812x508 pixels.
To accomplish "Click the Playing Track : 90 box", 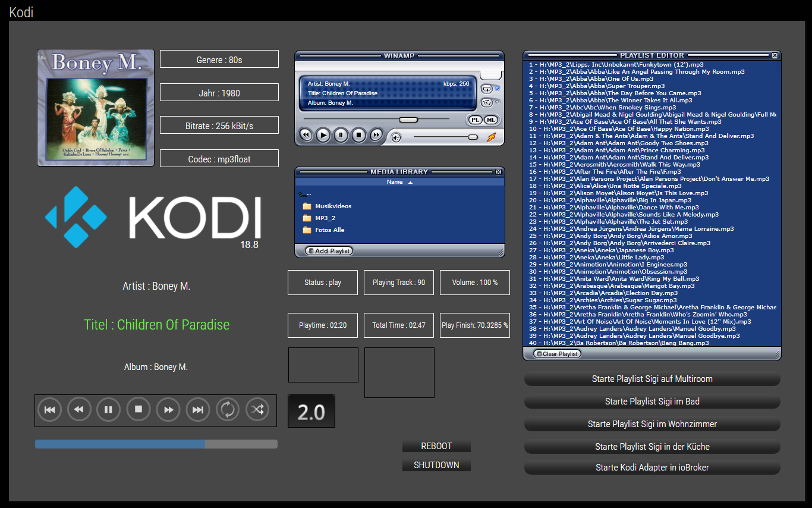I will (399, 283).
